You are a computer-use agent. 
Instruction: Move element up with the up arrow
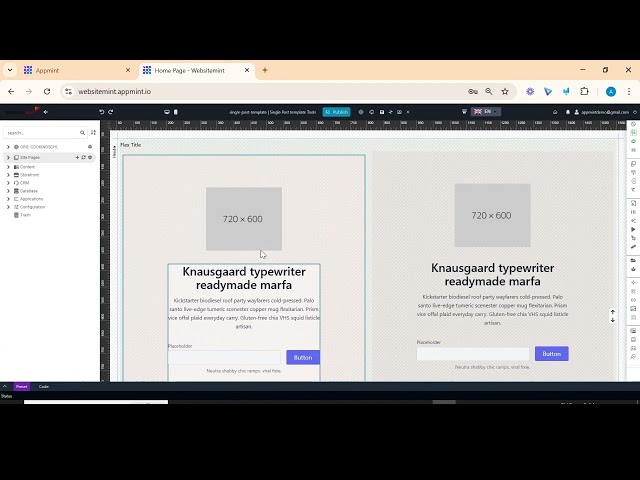pos(613,311)
